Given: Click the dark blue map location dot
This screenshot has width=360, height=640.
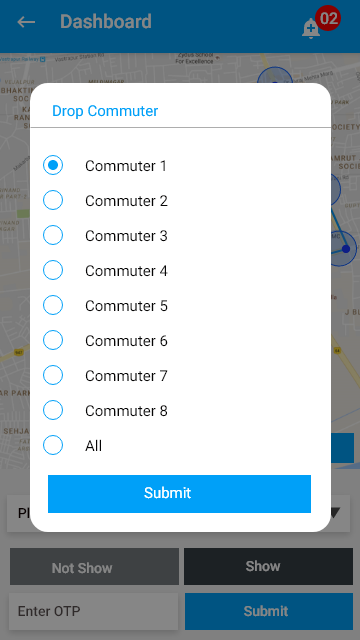Looking at the screenshot, I should pyautogui.click(x=346, y=249).
